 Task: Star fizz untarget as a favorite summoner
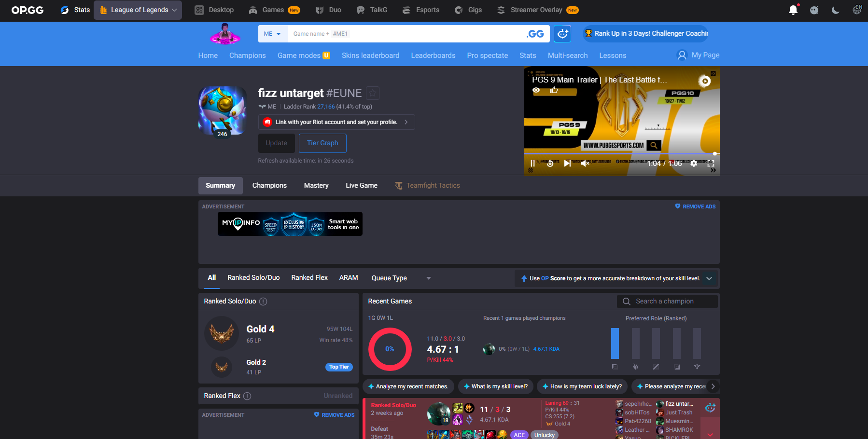click(372, 93)
